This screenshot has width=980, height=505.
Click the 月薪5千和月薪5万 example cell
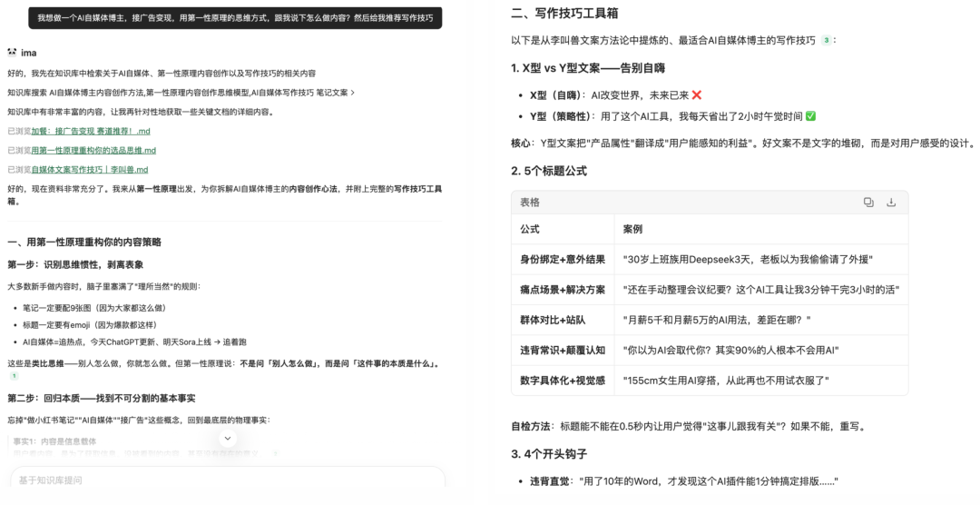point(761,320)
